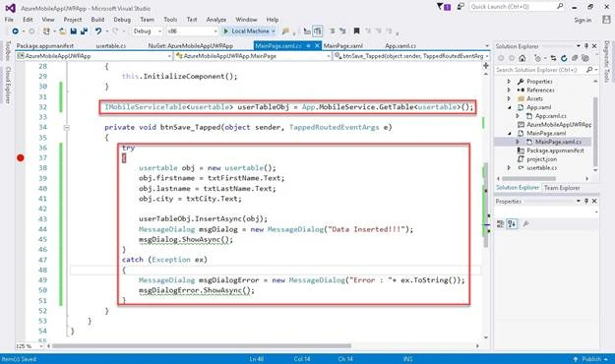The height and width of the screenshot is (364, 615).
Task: Click the Save All icon
Action: point(84,30)
